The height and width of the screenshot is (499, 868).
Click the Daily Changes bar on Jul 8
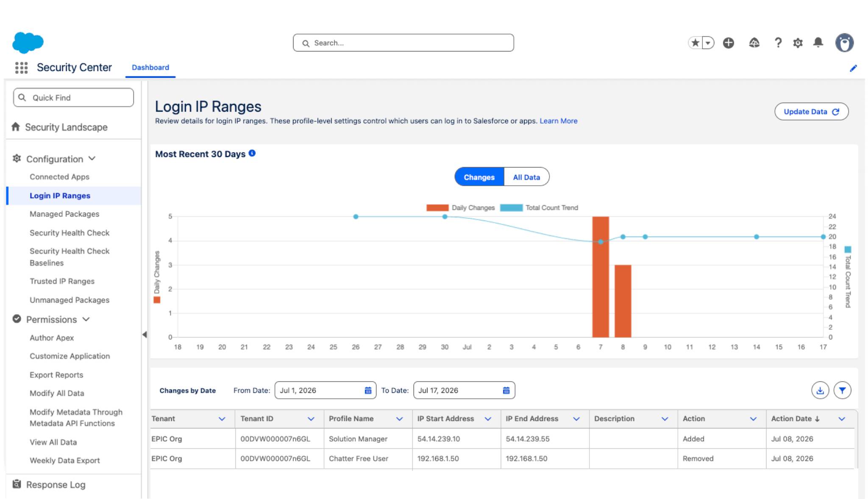point(623,301)
